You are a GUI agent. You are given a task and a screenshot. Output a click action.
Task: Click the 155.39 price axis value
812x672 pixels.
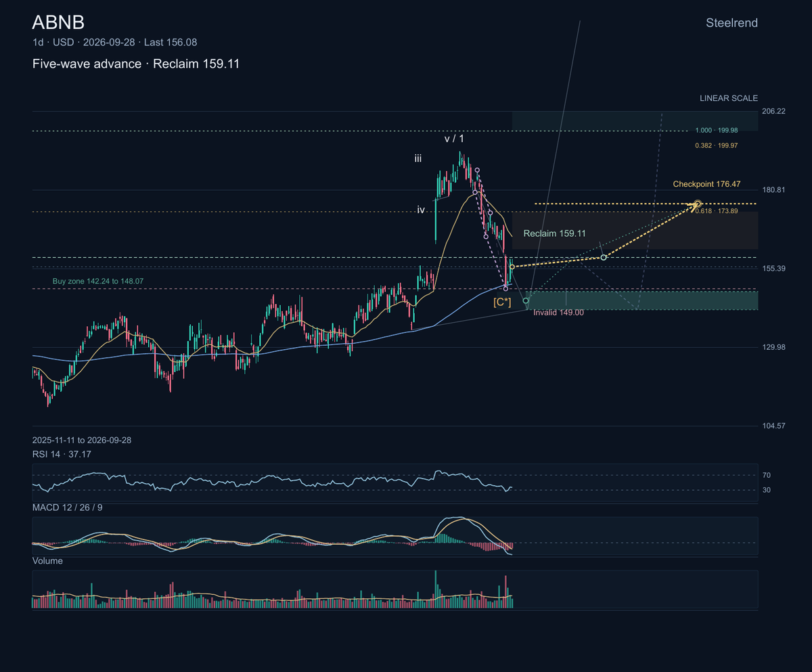tap(773, 269)
